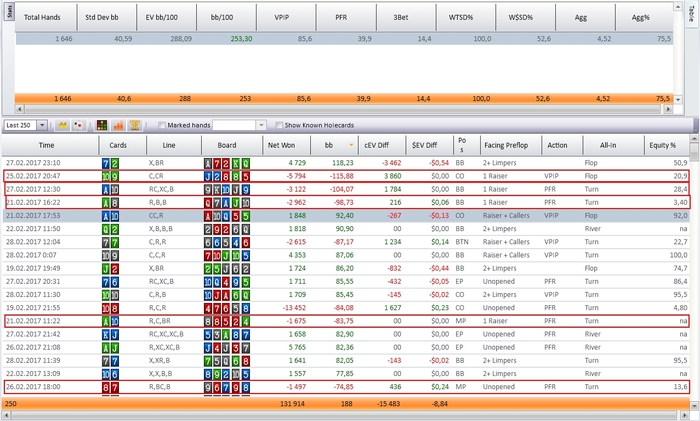
Task: Select hand dated 21.02.2017 11:22
Action: [x=346, y=321]
